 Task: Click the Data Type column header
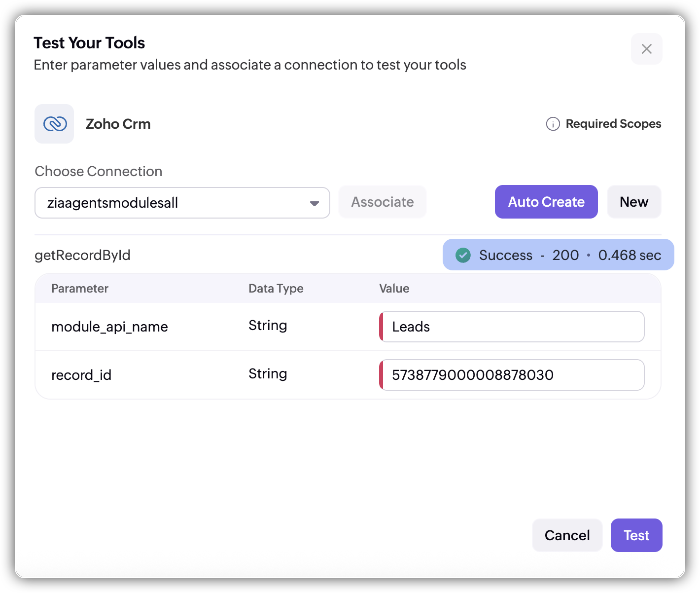(276, 289)
